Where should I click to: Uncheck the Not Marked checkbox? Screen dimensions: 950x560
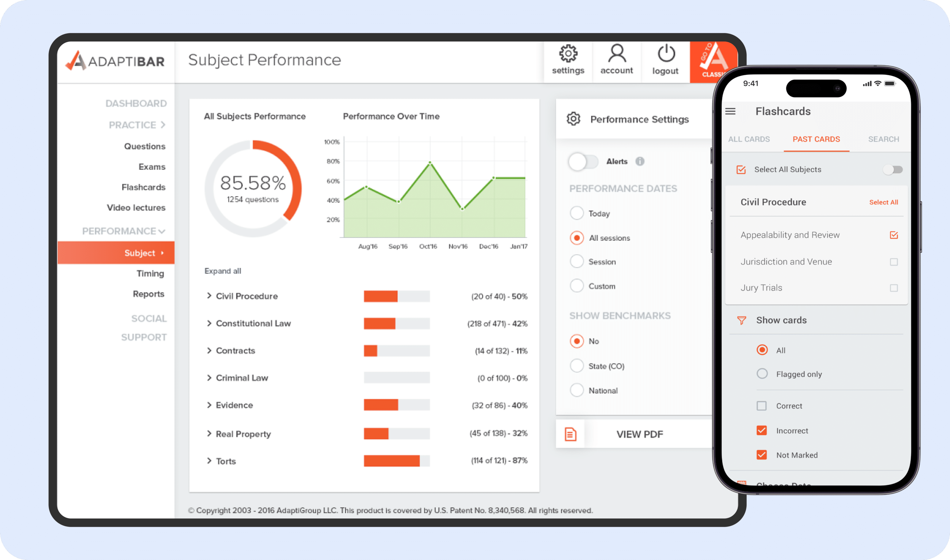tap(762, 455)
